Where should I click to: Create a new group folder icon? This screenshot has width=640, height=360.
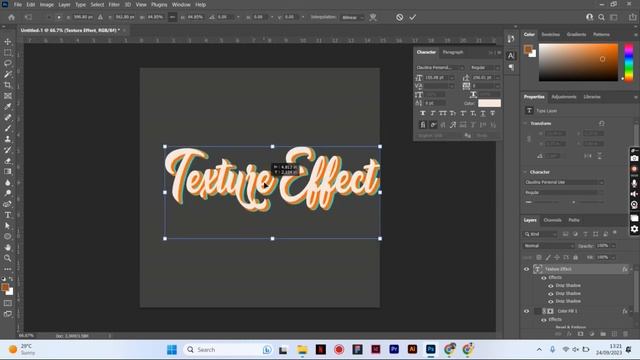click(x=603, y=334)
